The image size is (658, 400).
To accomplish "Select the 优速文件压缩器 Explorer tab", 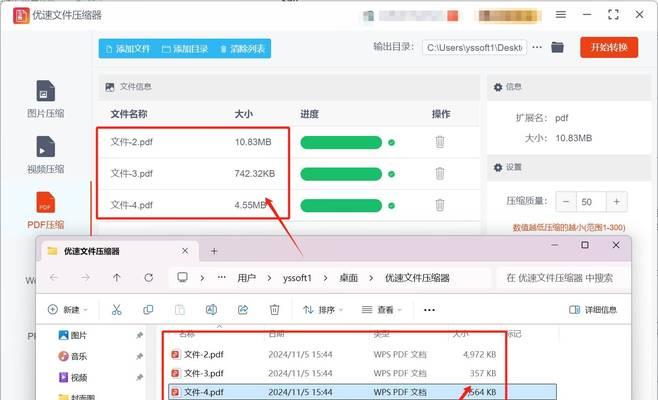I will coord(120,251).
